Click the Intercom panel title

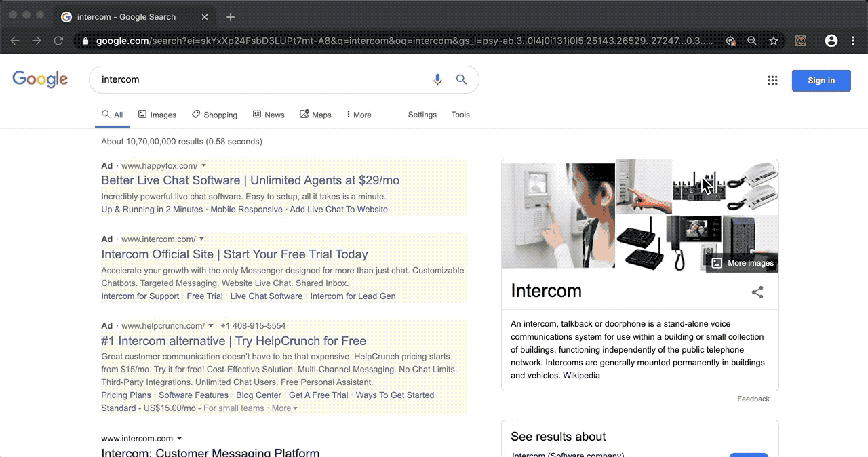(x=546, y=291)
